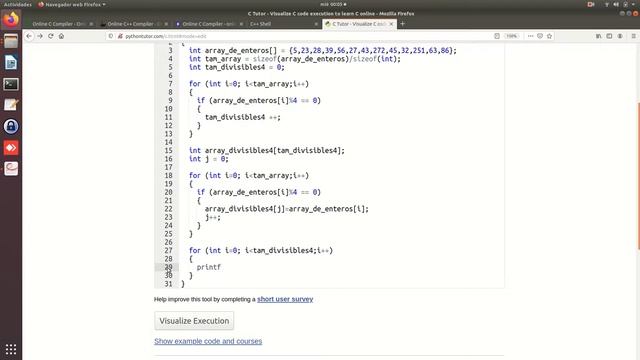Click the first for loop on line 7

tap(249, 84)
